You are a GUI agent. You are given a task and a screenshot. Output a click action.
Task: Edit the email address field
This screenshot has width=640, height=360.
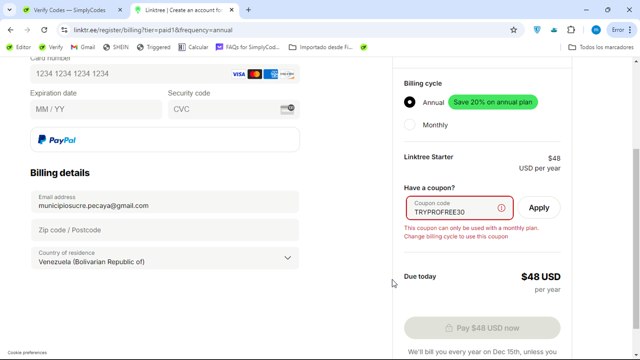(x=164, y=202)
